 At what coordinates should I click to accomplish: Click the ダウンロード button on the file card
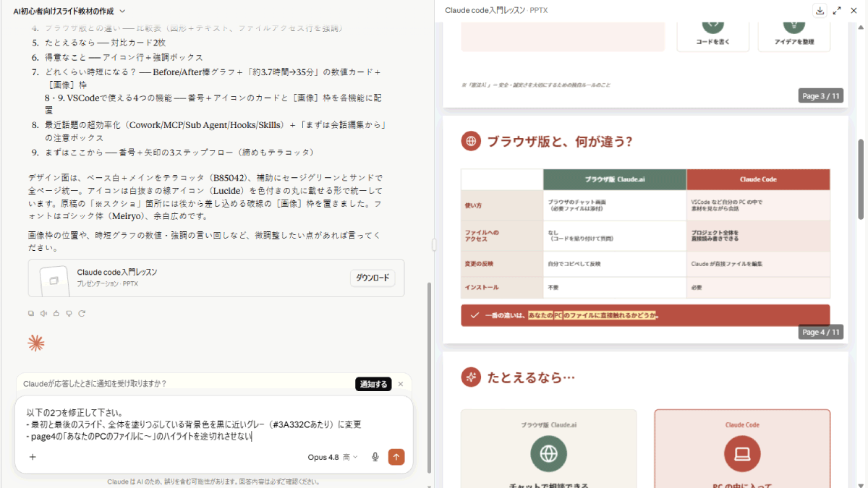[x=373, y=278]
